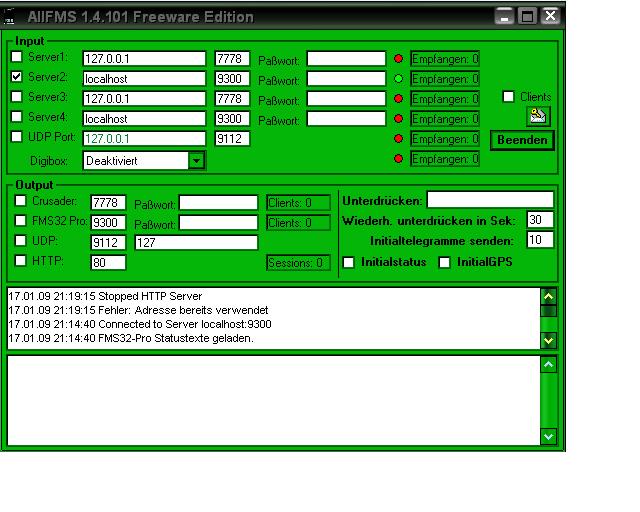Toggle the InitialGPS checkbox

445,262
